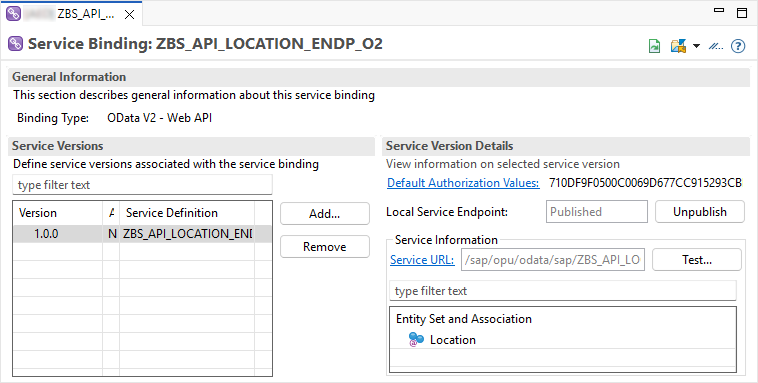The height and width of the screenshot is (383, 758).
Task: Click the Service Versions section header
Action: (x=191, y=146)
